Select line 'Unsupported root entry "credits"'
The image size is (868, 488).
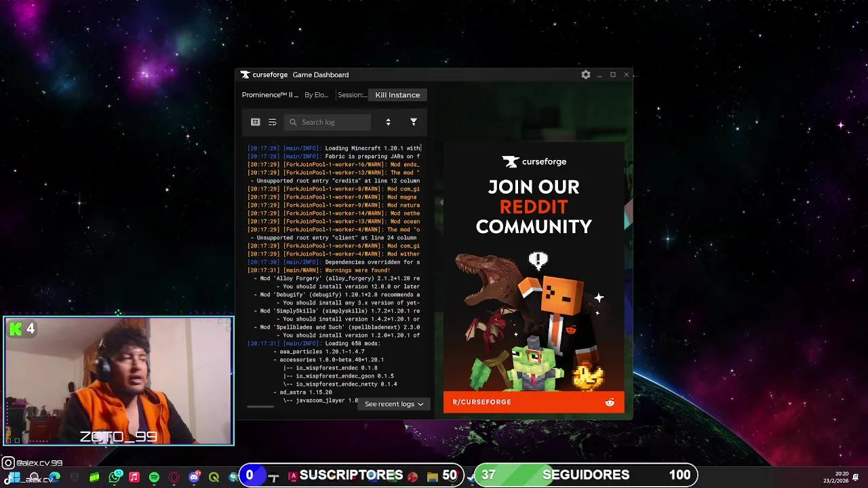tap(334, 180)
